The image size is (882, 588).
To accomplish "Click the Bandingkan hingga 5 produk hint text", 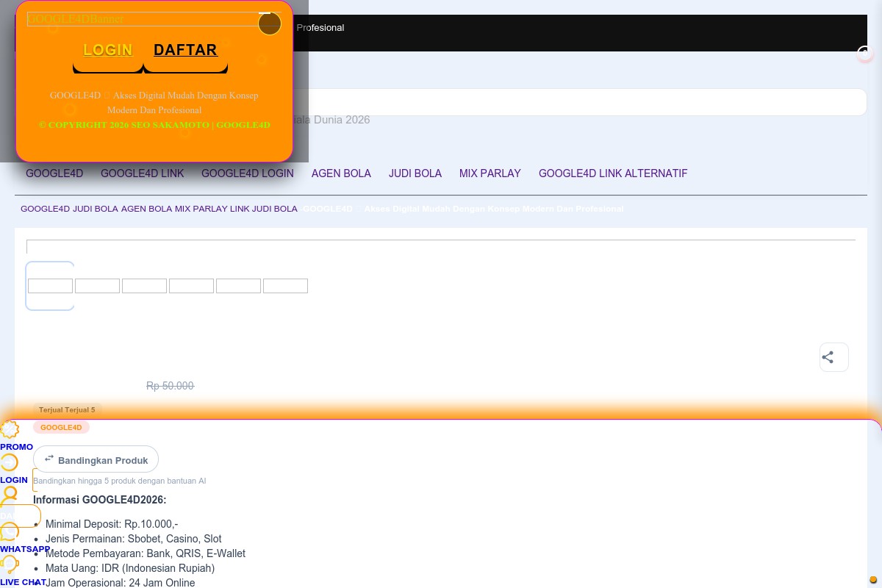I will (x=120, y=481).
